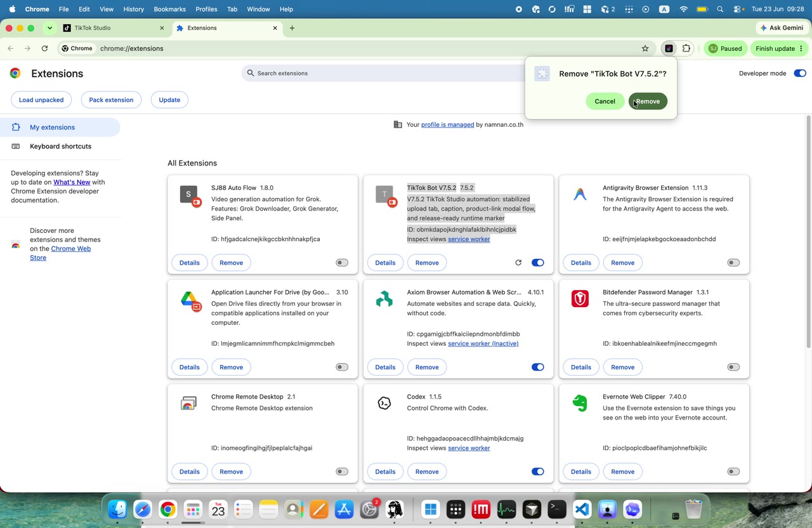Open the profile is managed link

447,124
